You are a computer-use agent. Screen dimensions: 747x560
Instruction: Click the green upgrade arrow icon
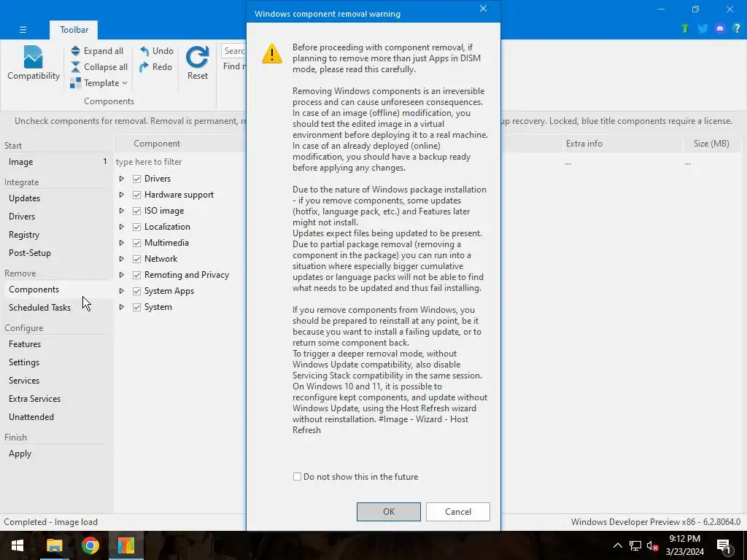[x=684, y=28]
